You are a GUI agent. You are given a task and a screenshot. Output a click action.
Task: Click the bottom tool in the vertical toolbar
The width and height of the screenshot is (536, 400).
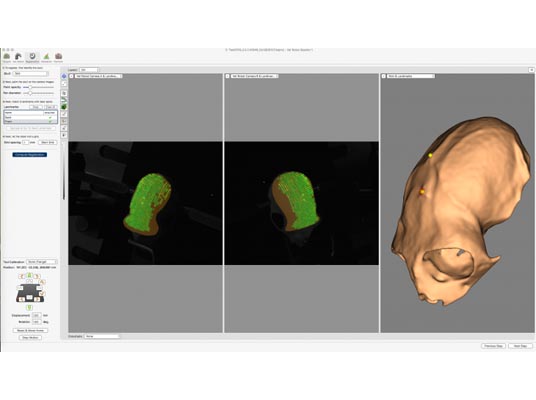64,135
